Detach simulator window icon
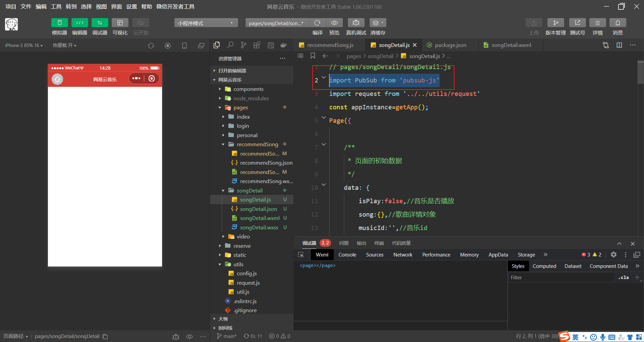The width and height of the screenshot is (644, 342). (x=201, y=46)
